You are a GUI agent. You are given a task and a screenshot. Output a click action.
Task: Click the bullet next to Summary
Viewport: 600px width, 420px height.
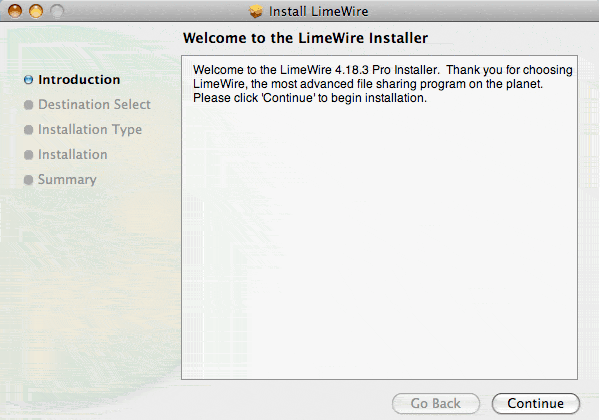click(x=28, y=180)
